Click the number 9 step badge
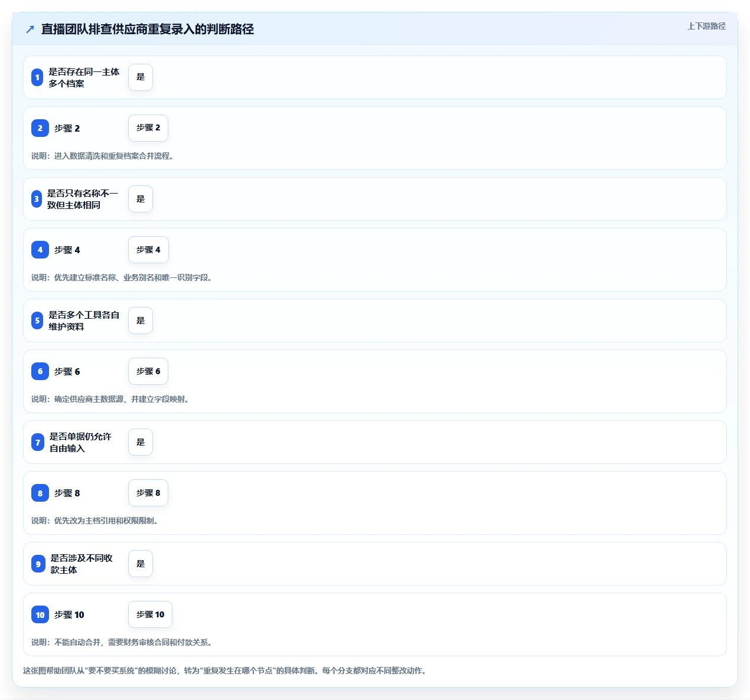The height and width of the screenshot is (700, 750). click(38, 564)
